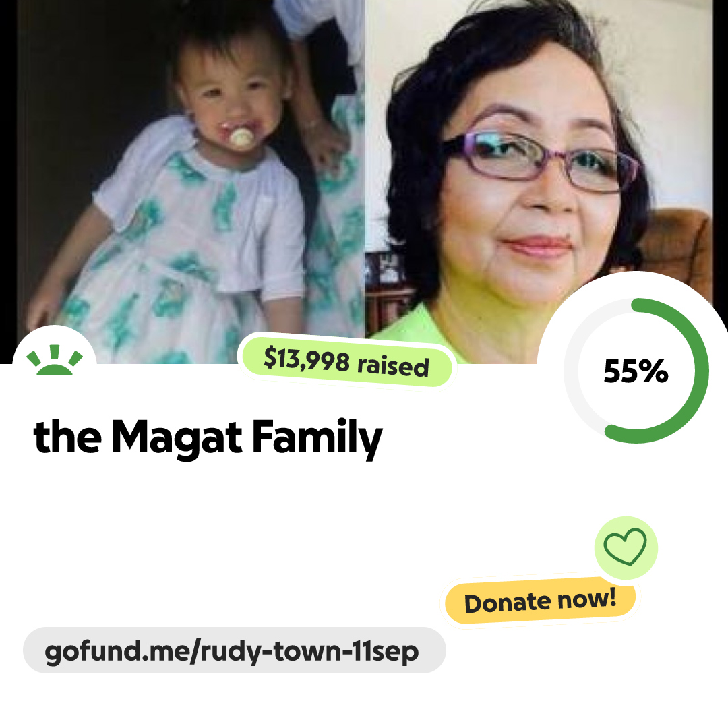
Task: Click the light green circle around heart
Action: (626, 547)
